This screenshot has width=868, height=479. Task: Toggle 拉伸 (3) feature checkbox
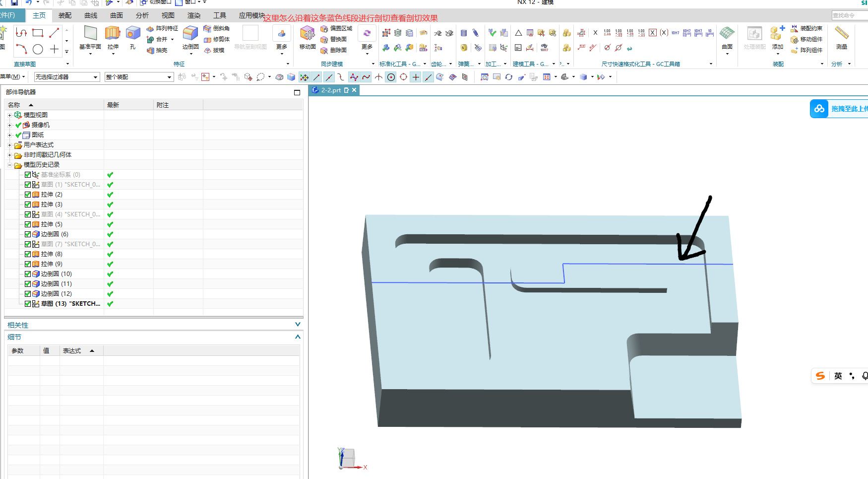pos(28,205)
